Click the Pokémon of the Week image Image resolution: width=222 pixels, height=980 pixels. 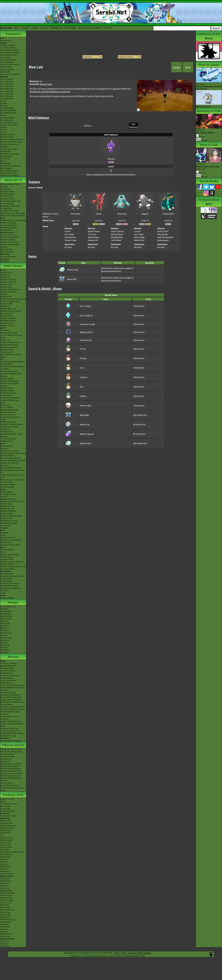[x=209, y=51]
